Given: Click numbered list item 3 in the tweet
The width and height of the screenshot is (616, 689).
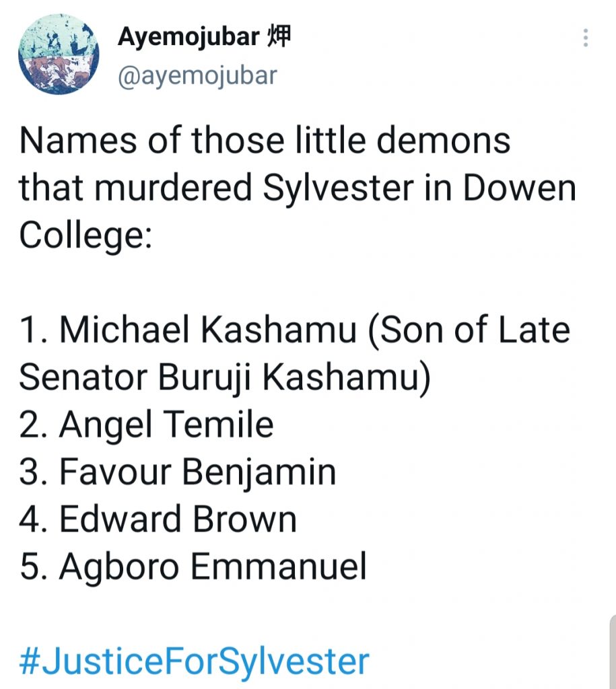Looking at the screenshot, I should [178, 472].
